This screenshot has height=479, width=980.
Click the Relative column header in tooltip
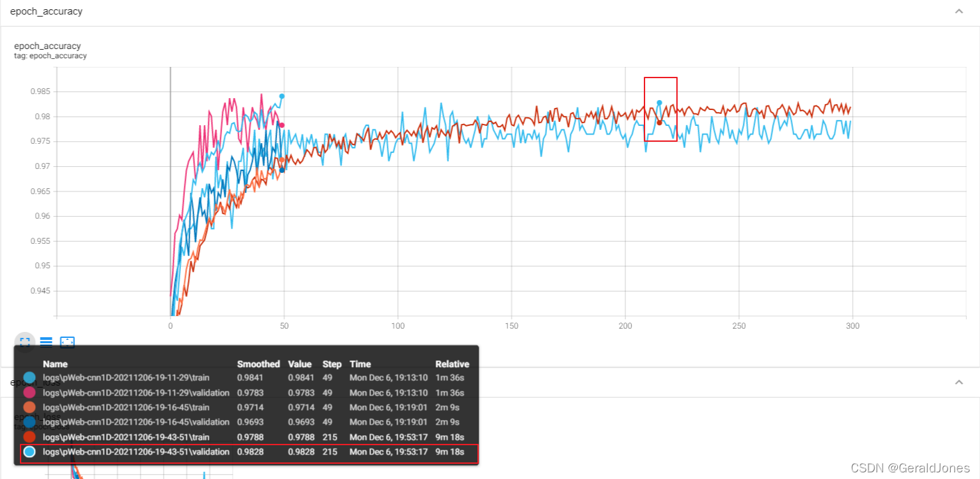(x=452, y=364)
